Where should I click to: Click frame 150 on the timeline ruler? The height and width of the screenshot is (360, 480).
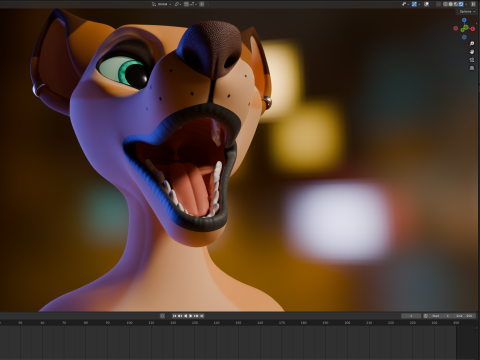pos(238,323)
